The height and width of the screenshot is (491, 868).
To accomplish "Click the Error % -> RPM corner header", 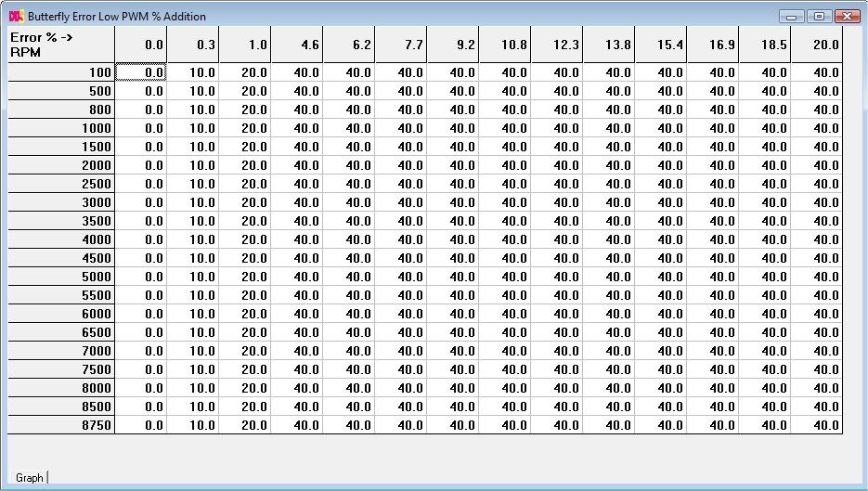I will [61, 44].
